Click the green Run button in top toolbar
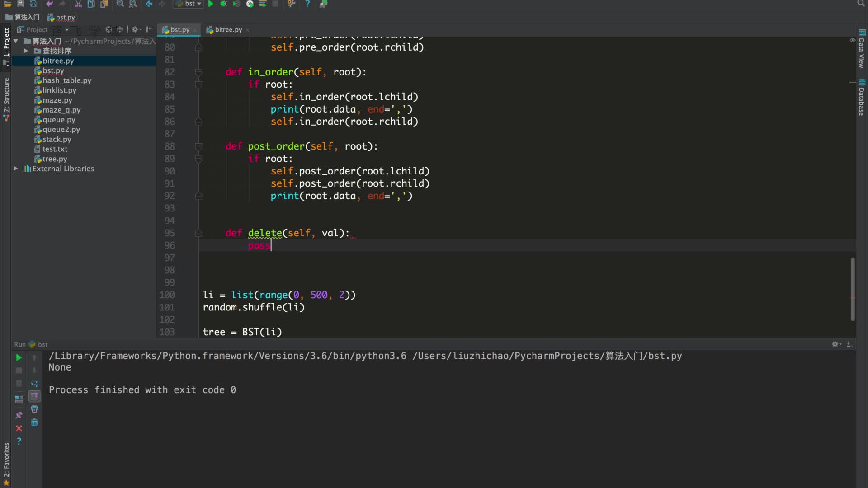The image size is (868, 488). point(211,4)
